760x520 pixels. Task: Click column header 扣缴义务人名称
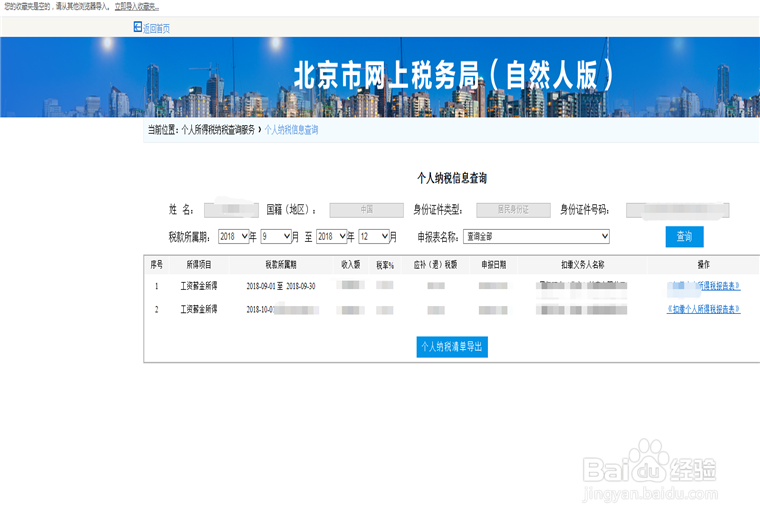[x=583, y=265]
